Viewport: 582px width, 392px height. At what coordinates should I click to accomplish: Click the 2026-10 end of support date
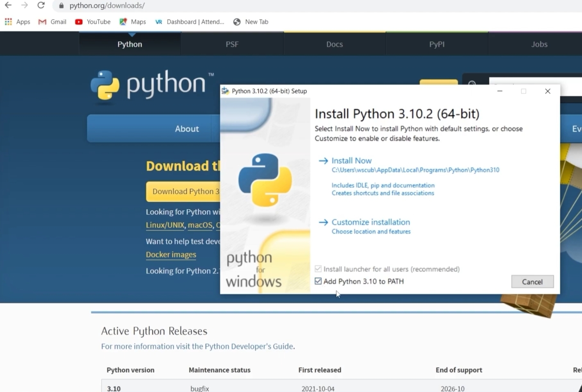pos(453,388)
